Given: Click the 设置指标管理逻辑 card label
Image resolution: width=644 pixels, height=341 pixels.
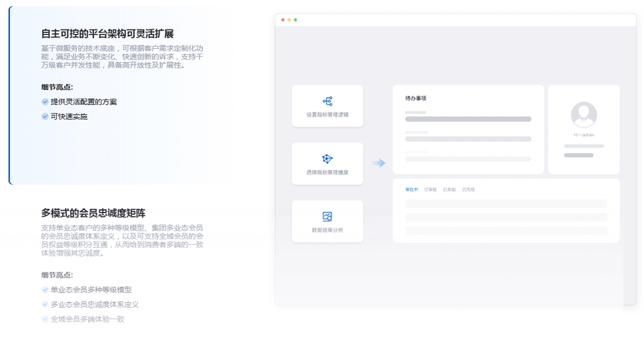Looking at the screenshot, I should click(327, 115).
